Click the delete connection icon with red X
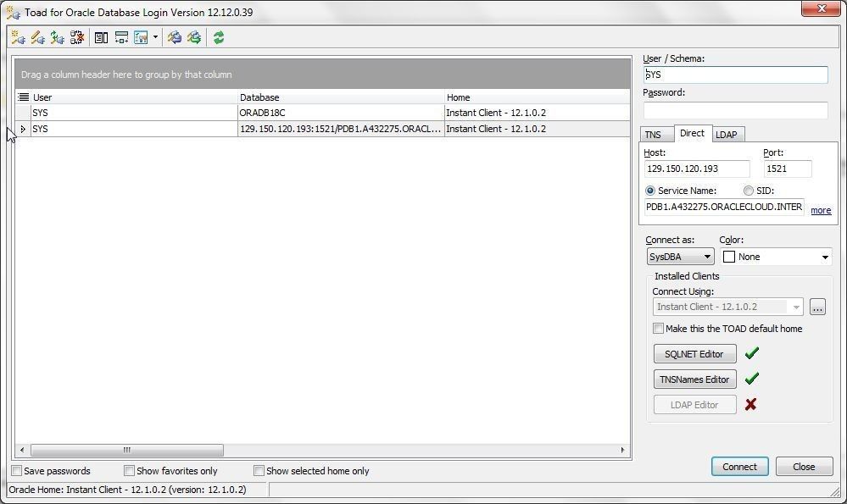The image size is (847, 504). point(76,37)
